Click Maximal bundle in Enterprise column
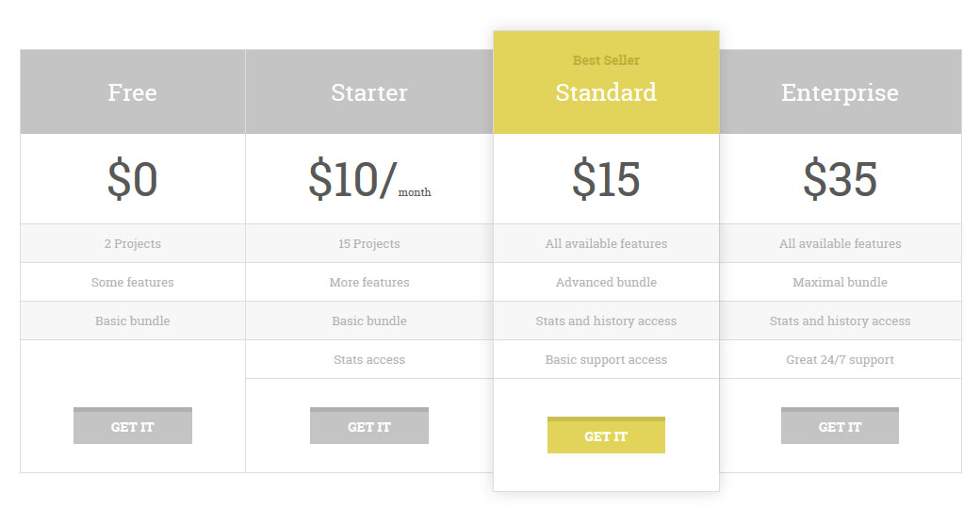Screen dimensions: 980x526 click(840, 282)
